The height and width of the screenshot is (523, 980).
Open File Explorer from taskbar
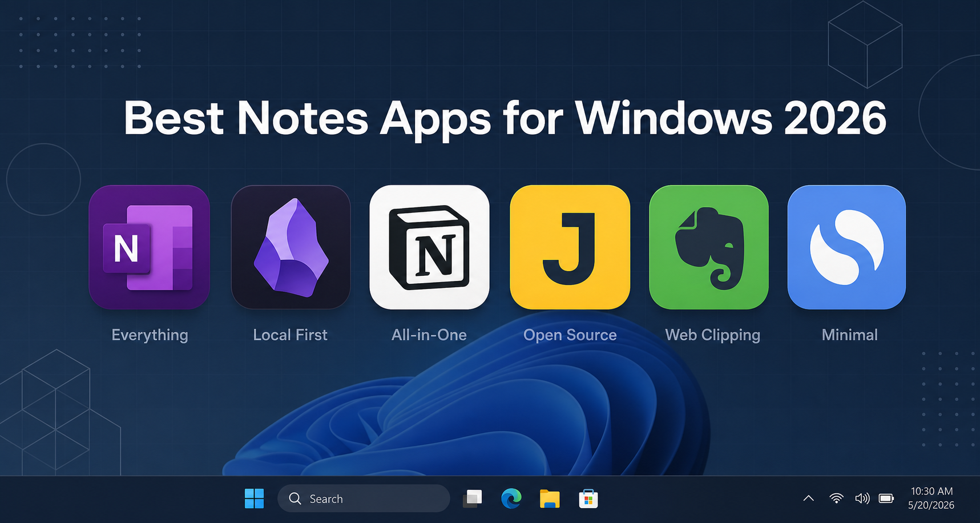click(550, 498)
